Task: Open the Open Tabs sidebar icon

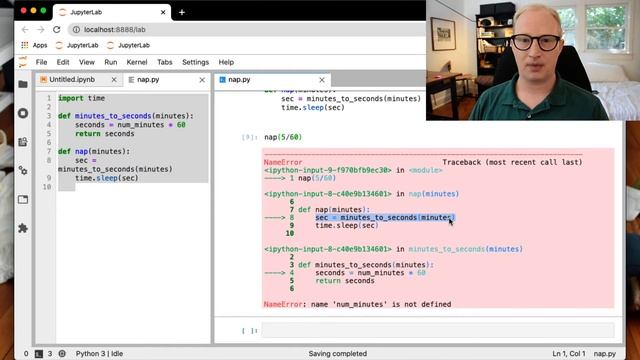Action: [23, 200]
